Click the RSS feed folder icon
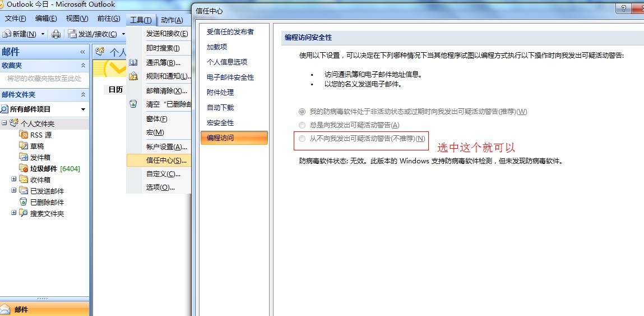644x316 pixels. (24, 135)
